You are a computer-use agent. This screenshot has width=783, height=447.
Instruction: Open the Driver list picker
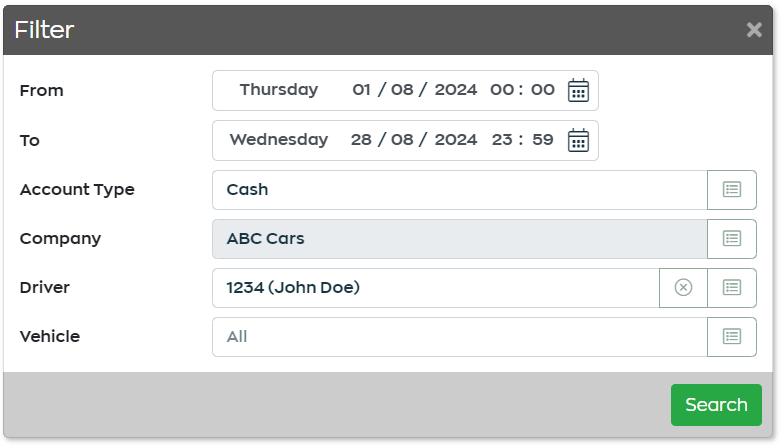pyautogui.click(x=732, y=288)
